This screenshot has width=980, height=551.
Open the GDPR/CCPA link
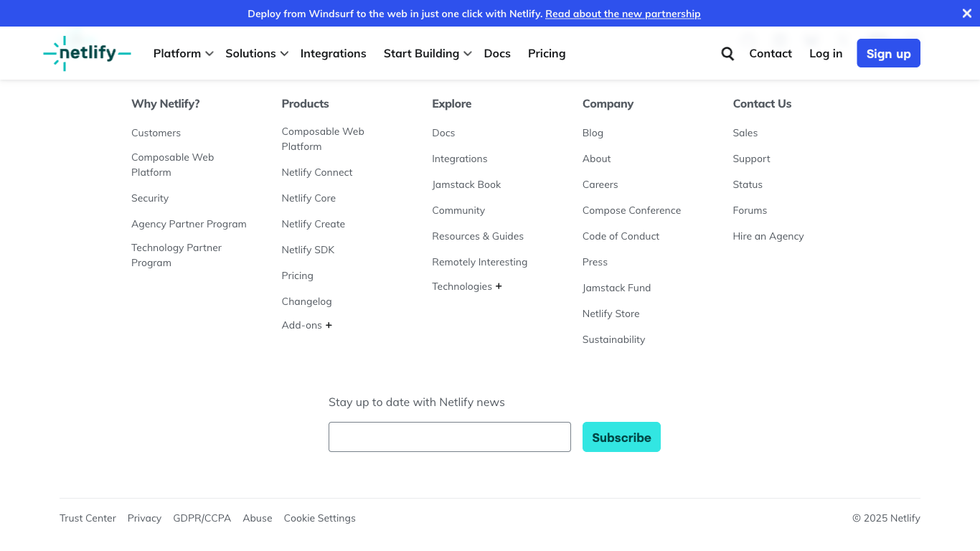202,518
